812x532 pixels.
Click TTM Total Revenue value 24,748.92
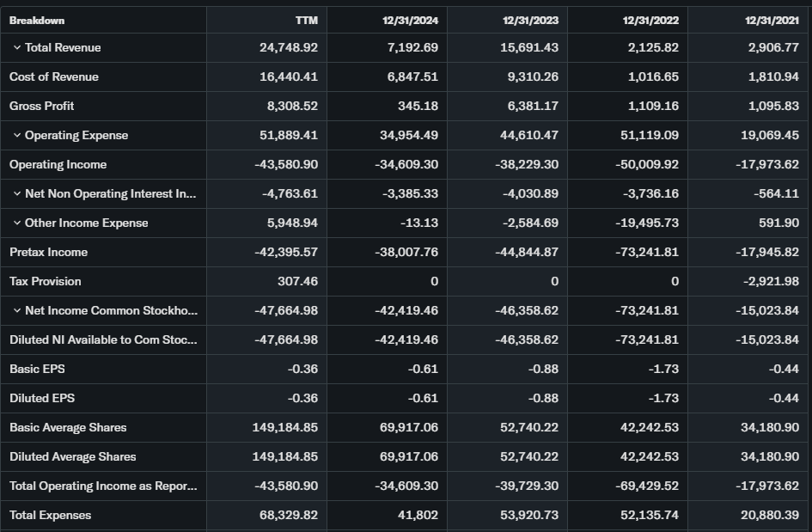[x=288, y=48]
